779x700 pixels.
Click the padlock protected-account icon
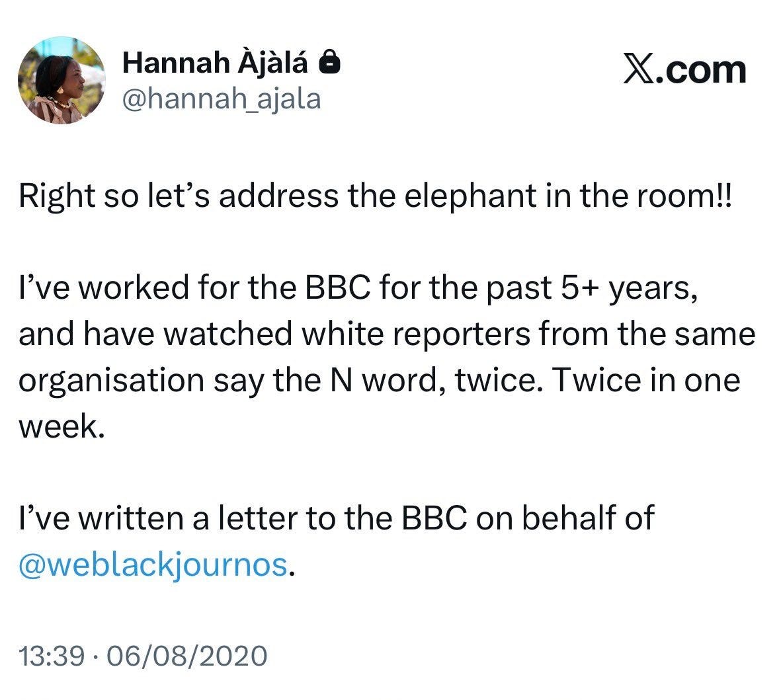(329, 63)
